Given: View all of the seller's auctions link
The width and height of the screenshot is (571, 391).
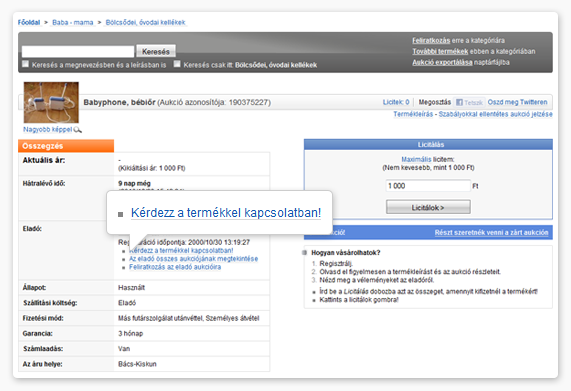Looking at the screenshot, I should pyautogui.click(x=193, y=259).
